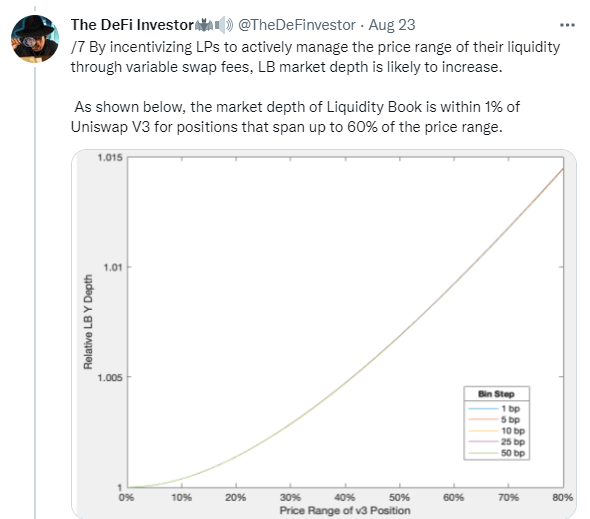This screenshot has width=590, height=519.
Task: Click the green 50 bp legend line
Action: [x=483, y=453]
